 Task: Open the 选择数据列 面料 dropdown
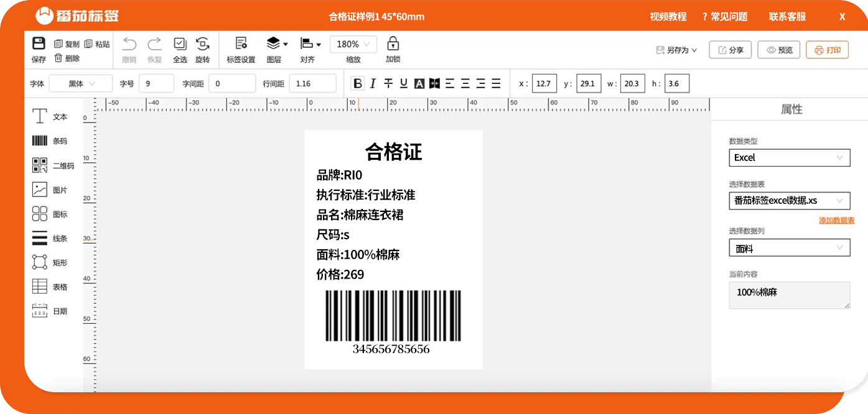click(x=789, y=247)
